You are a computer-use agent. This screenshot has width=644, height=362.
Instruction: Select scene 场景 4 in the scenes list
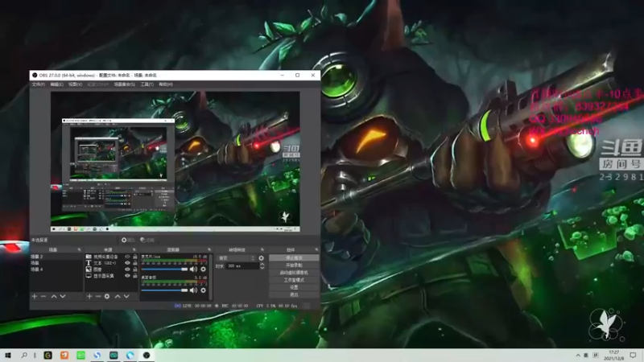[56, 269]
